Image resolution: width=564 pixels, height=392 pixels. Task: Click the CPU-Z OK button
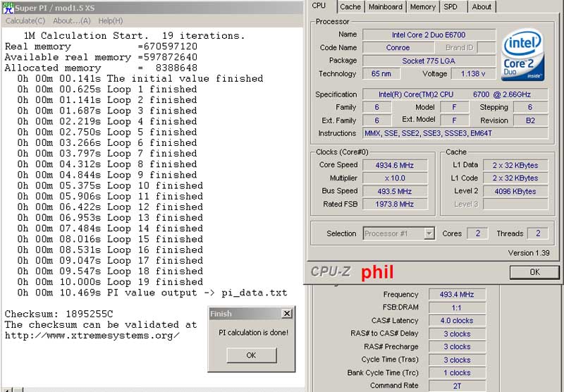(x=534, y=272)
